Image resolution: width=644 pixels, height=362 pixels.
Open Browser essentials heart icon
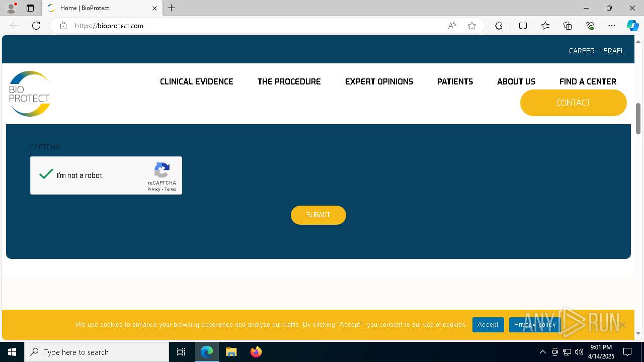(590, 26)
